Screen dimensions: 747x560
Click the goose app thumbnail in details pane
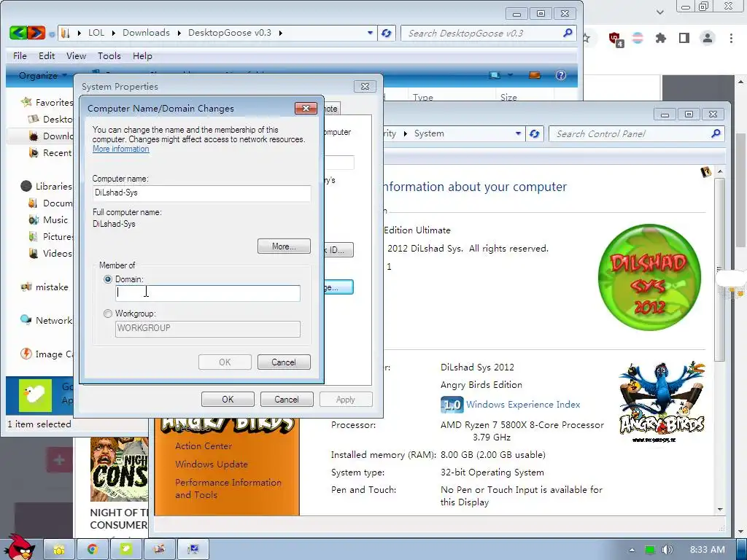click(35, 395)
